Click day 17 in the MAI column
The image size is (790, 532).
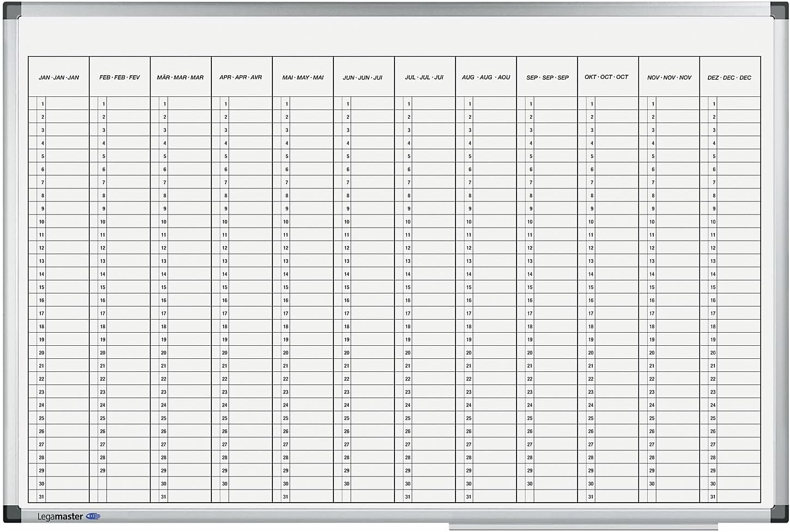285,313
